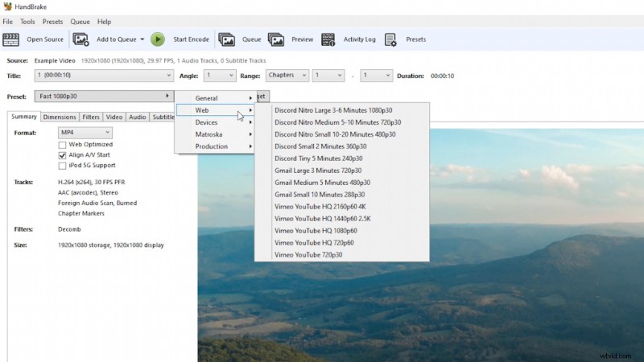The width and height of the screenshot is (644, 362).
Task: Switch to the Filters tab
Action: (91, 117)
